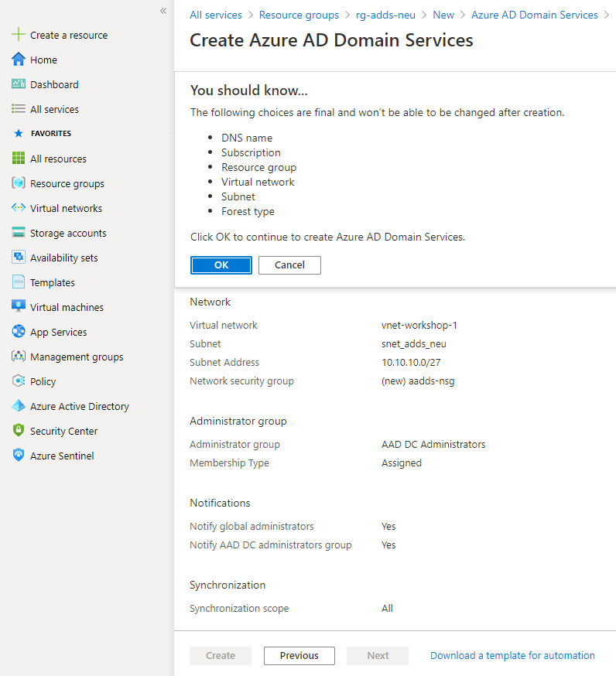This screenshot has width=616, height=676.
Task: Click the Dashboard icon in the sidebar
Action: click(17, 84)
